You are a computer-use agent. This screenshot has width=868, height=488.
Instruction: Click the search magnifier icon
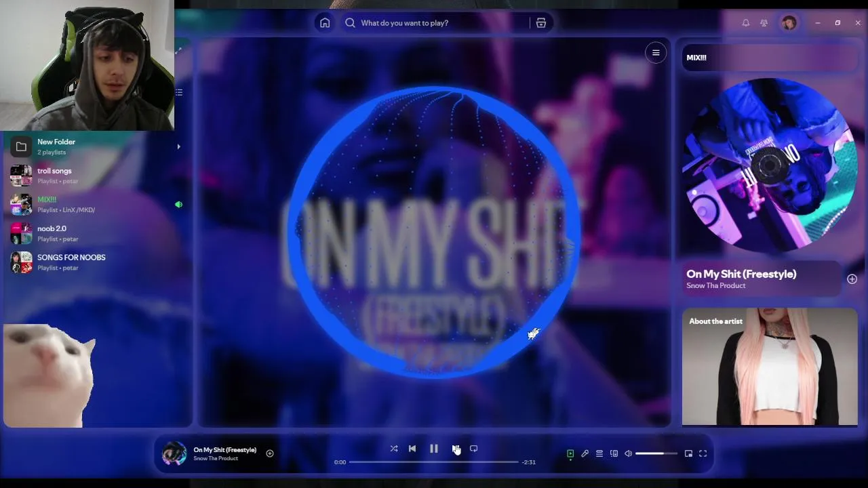pyautogui.click(x=350, y=23)
